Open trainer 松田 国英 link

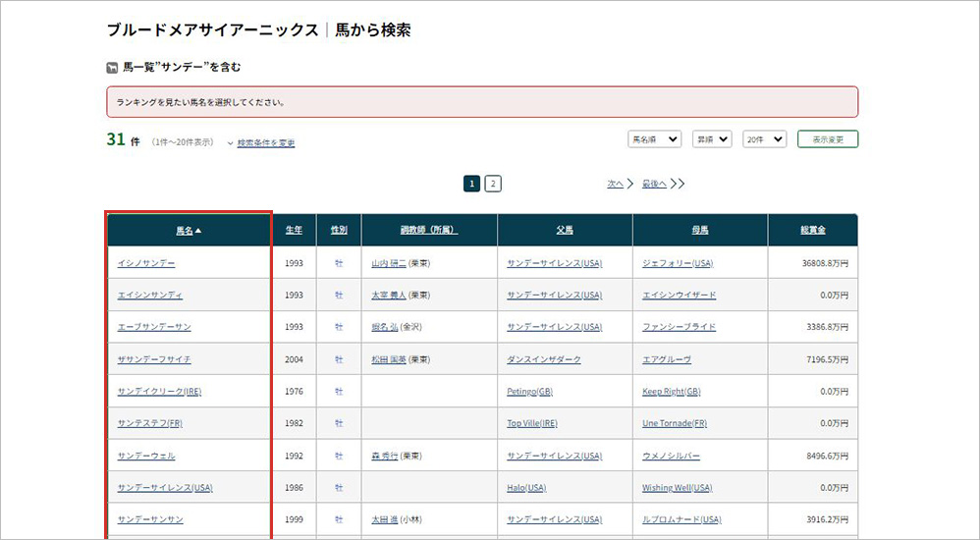(x=389, y=359)
